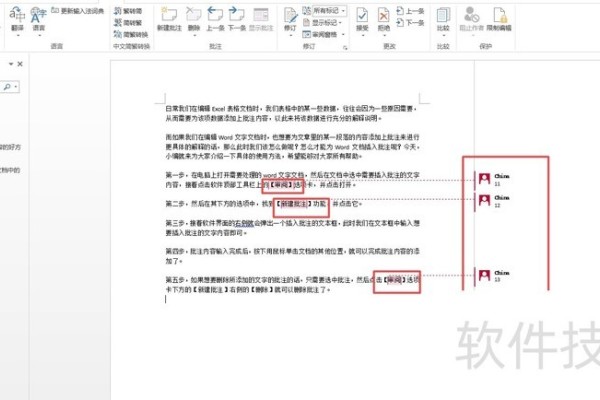Open navigation pane options arrow

tap(11, 64)
